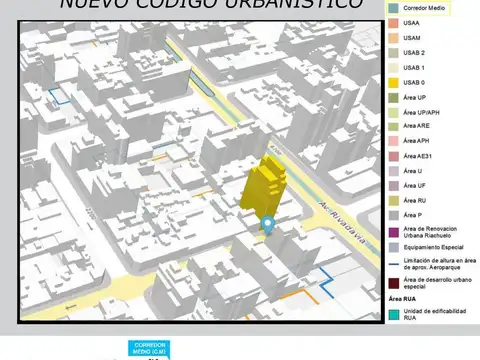Click 'Limitación de altura en área' label

coord(440,261)
